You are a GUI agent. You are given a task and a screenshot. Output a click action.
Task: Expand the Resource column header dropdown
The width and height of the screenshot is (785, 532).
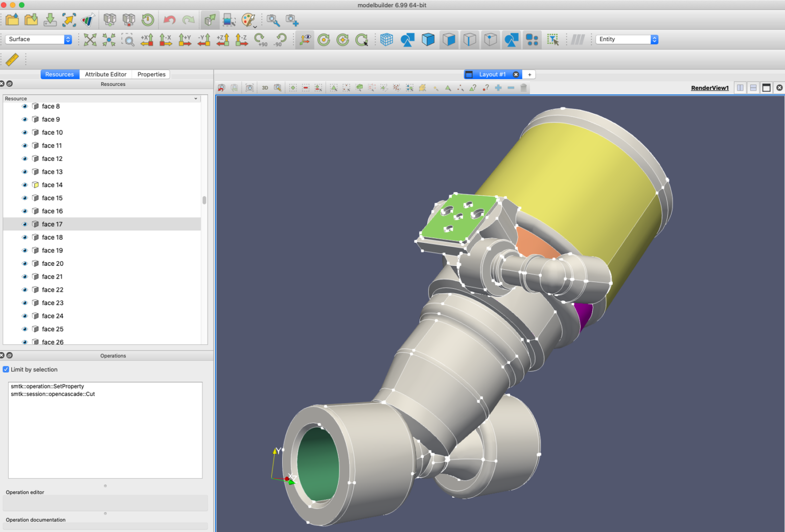(196, 99)
